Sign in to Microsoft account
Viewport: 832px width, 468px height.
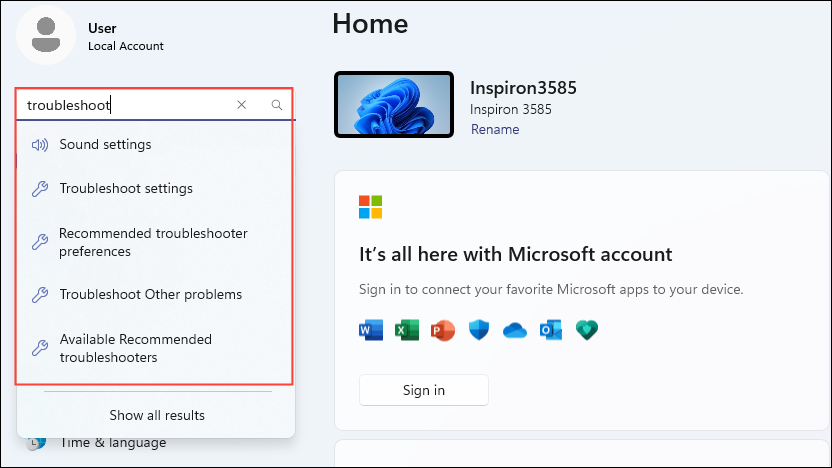pyautogui.click(x=423, y=390)
